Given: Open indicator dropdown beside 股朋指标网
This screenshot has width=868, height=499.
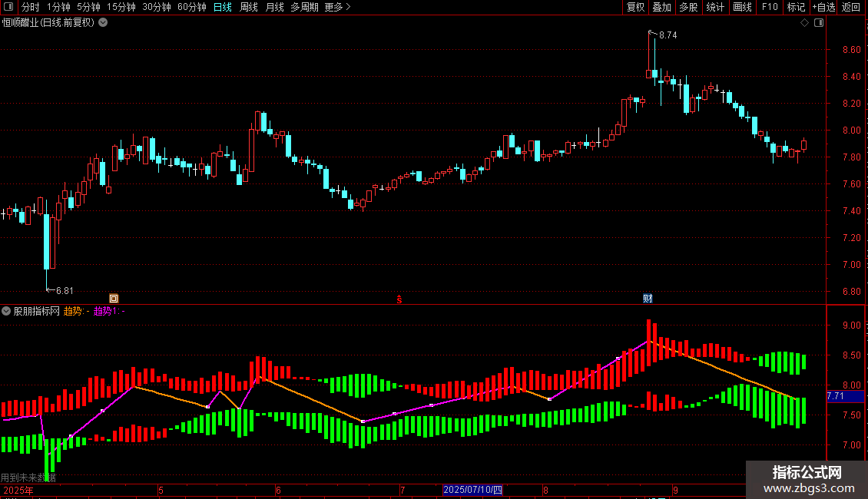Looking at the screenshot, I should [x=6, y=312].
